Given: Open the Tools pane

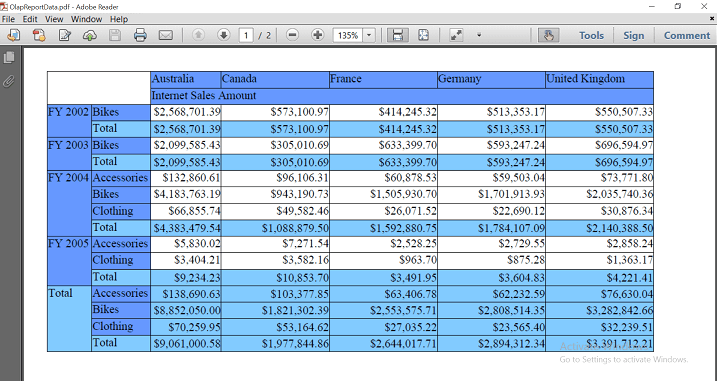Looking at the screenshot, I should (591, 35).
